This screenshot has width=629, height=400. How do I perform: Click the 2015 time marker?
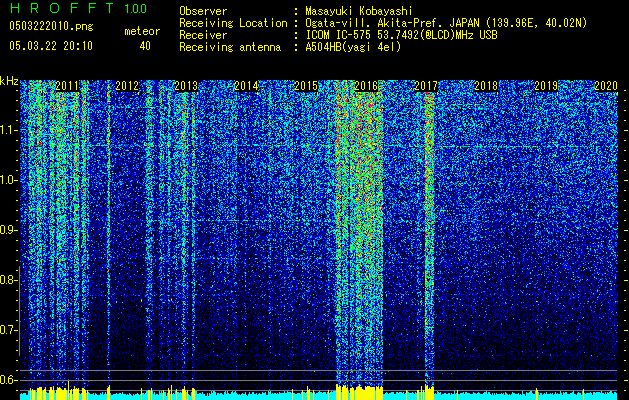[x=306, y=86]
